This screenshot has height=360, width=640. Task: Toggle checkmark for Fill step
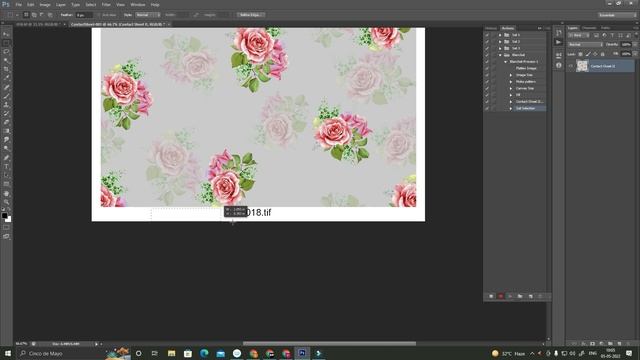click(487, 95)
